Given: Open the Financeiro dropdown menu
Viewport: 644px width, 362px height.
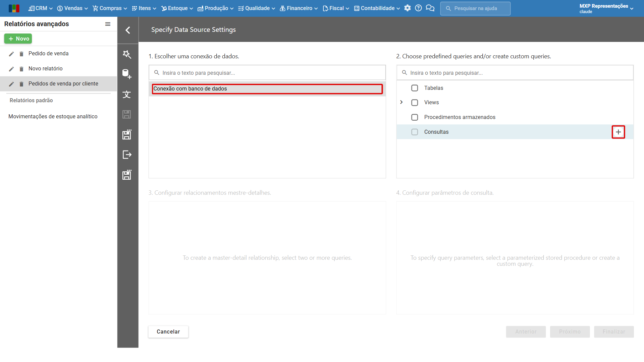Looking at the screenshot, I should [299, 8].
